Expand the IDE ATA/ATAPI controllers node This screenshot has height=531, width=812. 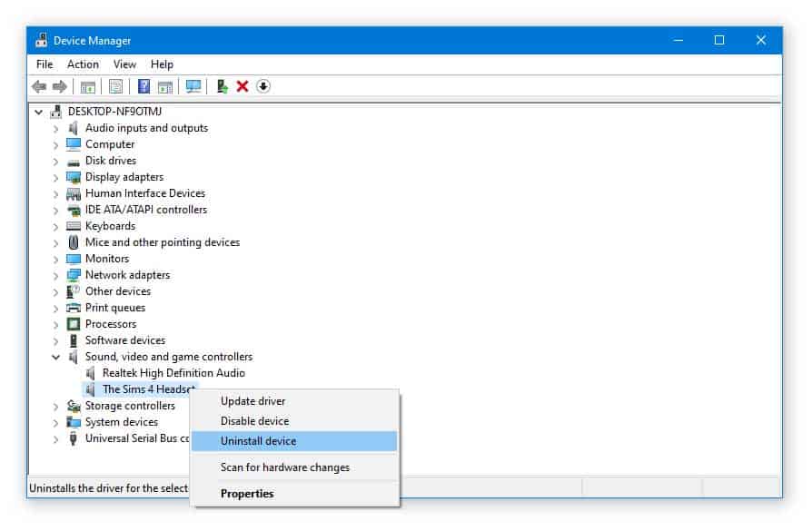(x=56, y=210)
